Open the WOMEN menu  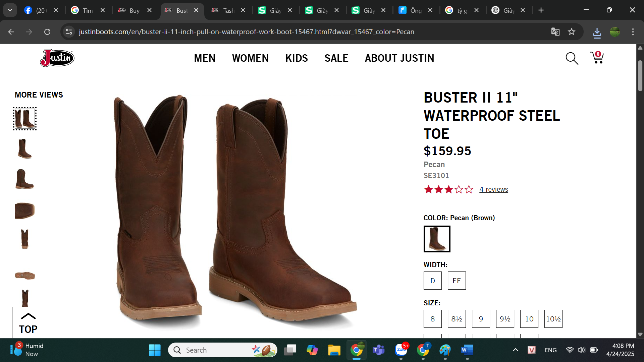coord(250,58)
